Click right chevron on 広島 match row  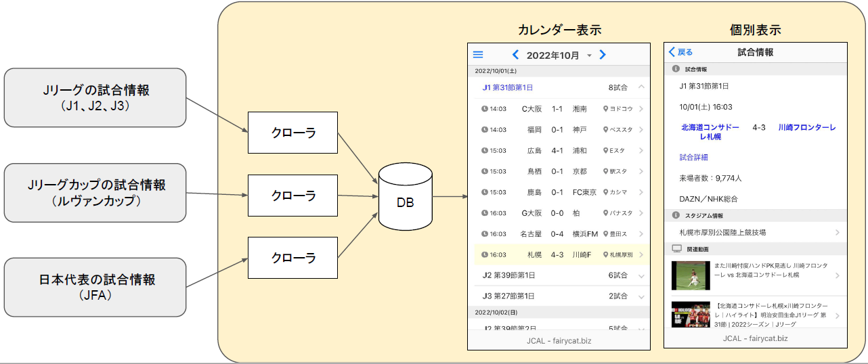pyautogui.click(x=641, y=150)
